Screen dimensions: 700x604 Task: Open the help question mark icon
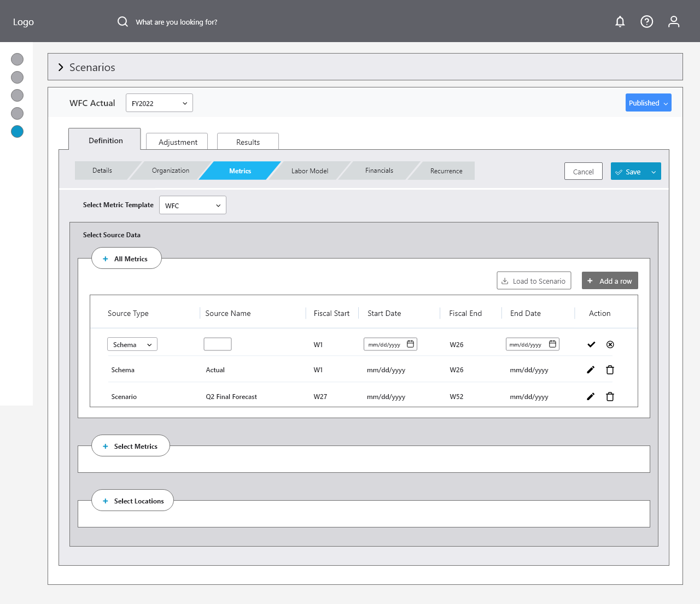646,21
